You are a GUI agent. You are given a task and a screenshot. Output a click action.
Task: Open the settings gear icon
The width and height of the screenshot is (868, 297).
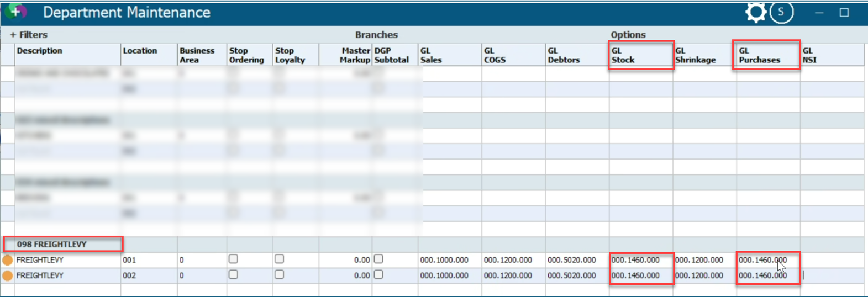755,12
